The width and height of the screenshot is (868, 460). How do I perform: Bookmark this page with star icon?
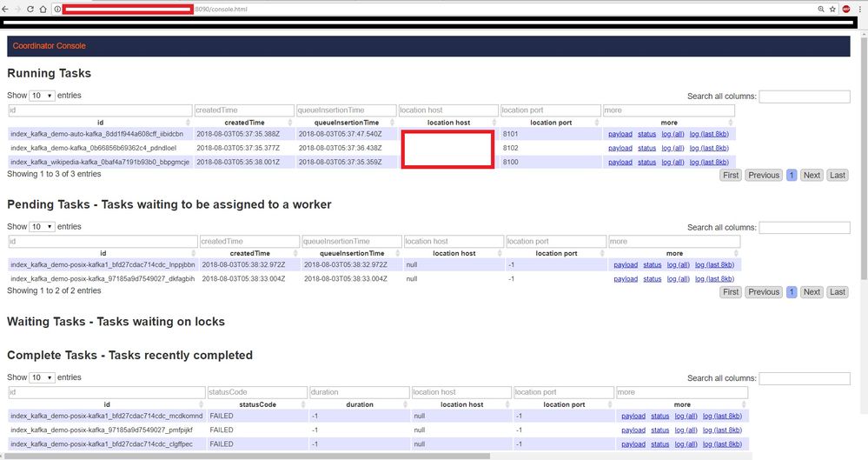pyautogui.click(x=832, y=8)
